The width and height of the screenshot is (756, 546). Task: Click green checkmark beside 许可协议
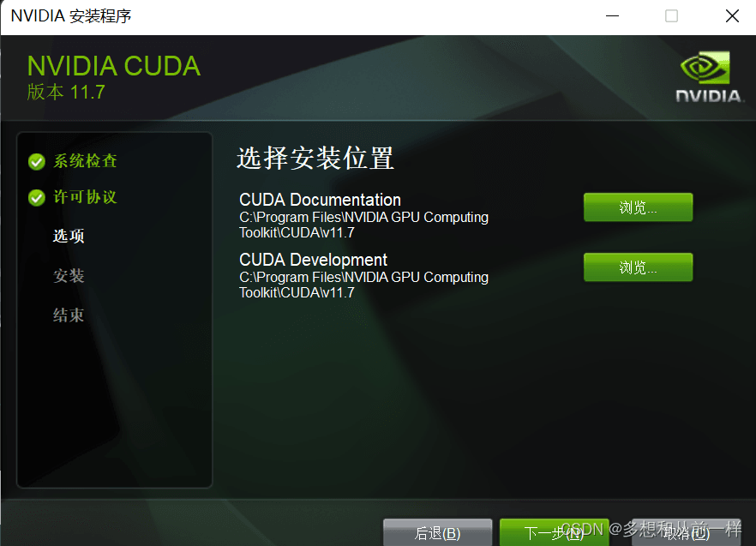pyautogui.click(x=37, y=197)
